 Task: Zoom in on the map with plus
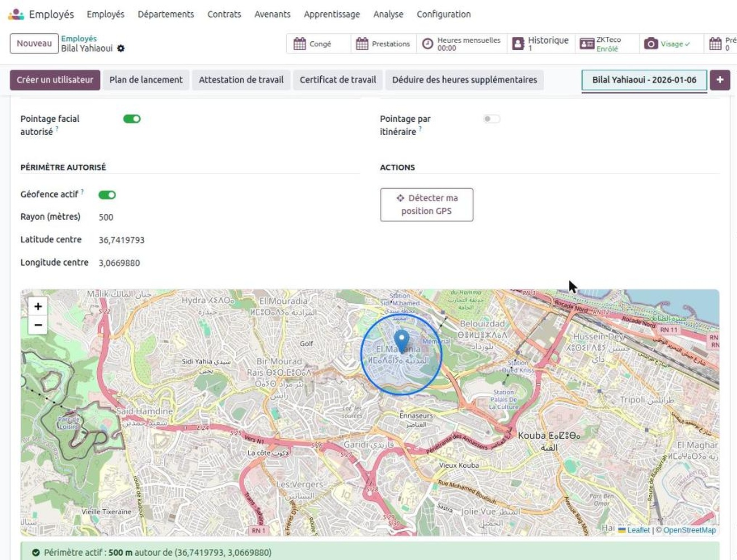(38, 306)
